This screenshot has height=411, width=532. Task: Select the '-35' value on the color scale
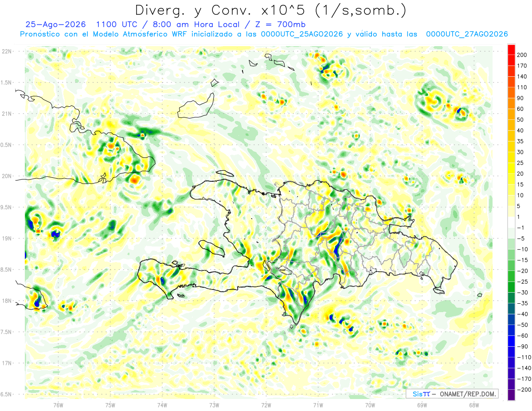[x=523, y=304]
